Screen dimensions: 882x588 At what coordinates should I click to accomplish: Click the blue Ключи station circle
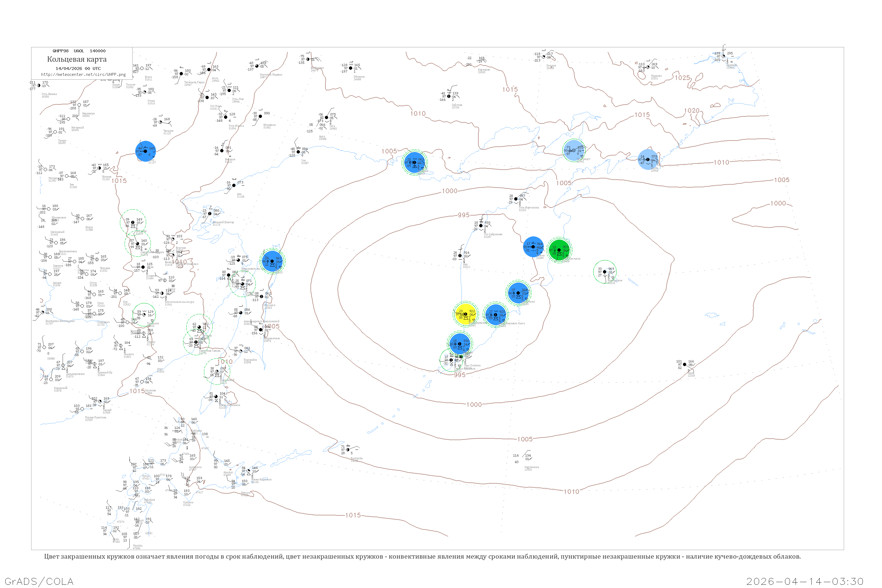(x=533, y=247)
